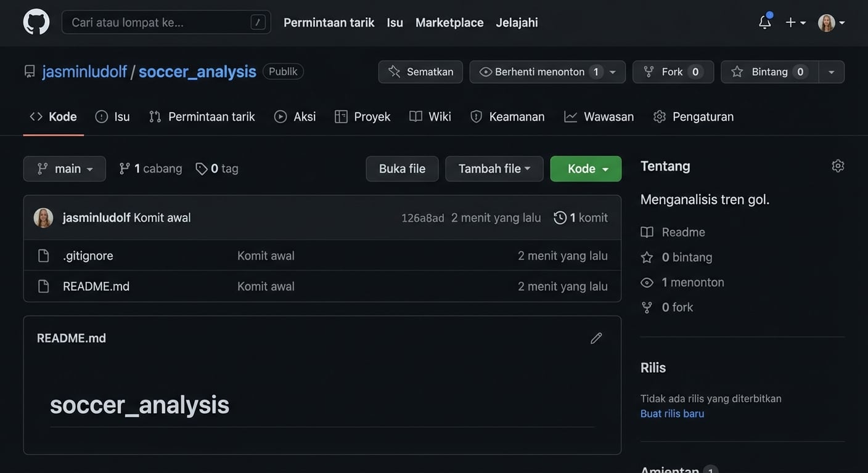Pin repository with Sematkan button
868x473 pixels.
420,71
